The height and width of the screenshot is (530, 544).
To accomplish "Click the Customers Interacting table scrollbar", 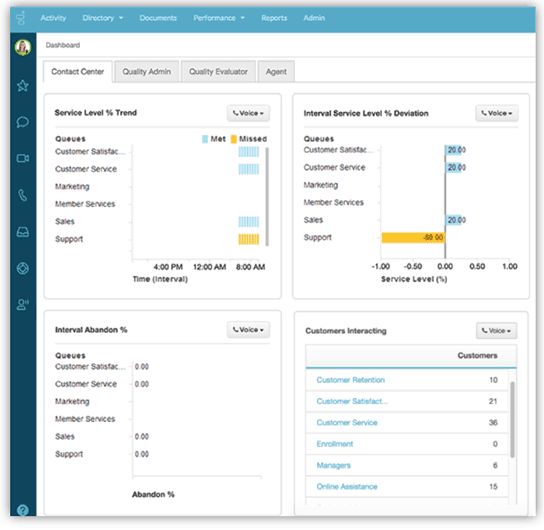I will (512, 420).
